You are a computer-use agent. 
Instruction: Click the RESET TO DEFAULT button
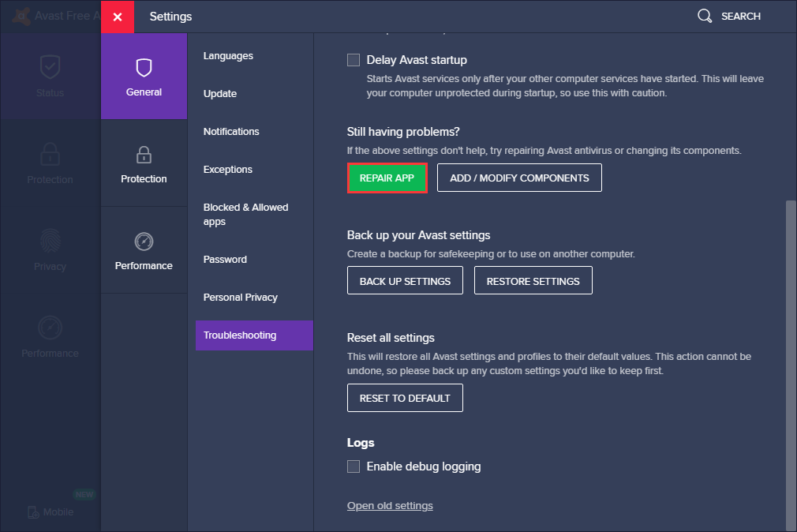coord(405,398)
